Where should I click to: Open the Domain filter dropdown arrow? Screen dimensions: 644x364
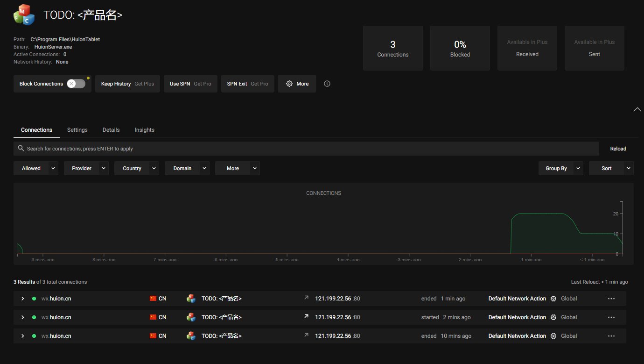pyautogui.click(x=204, y=168)
